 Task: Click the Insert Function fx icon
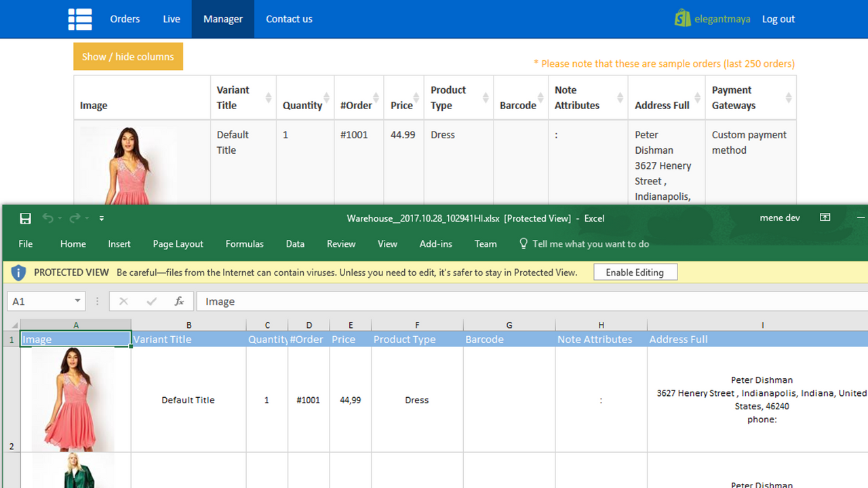click(179, 302)
